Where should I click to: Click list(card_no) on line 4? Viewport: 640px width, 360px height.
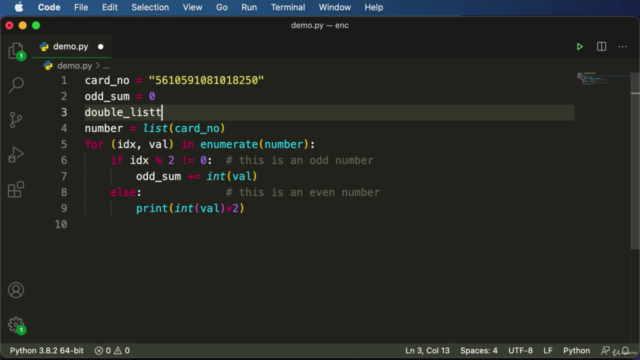point(184,129)
